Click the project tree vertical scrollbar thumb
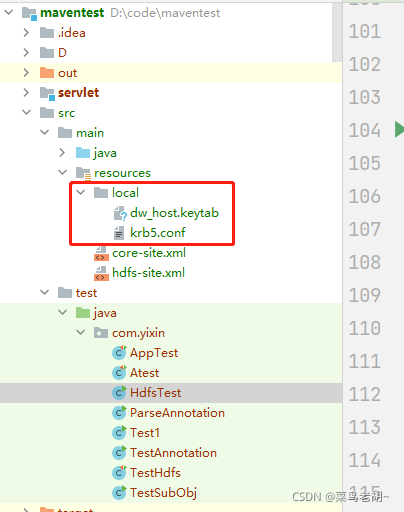The height and width of the screenshot is (512, 404). coord(337,32)
